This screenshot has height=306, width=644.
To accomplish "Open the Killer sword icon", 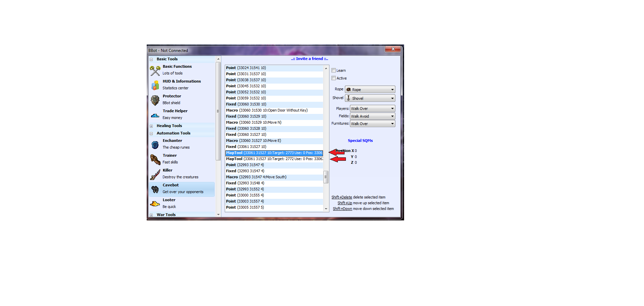I will [155, 174].
